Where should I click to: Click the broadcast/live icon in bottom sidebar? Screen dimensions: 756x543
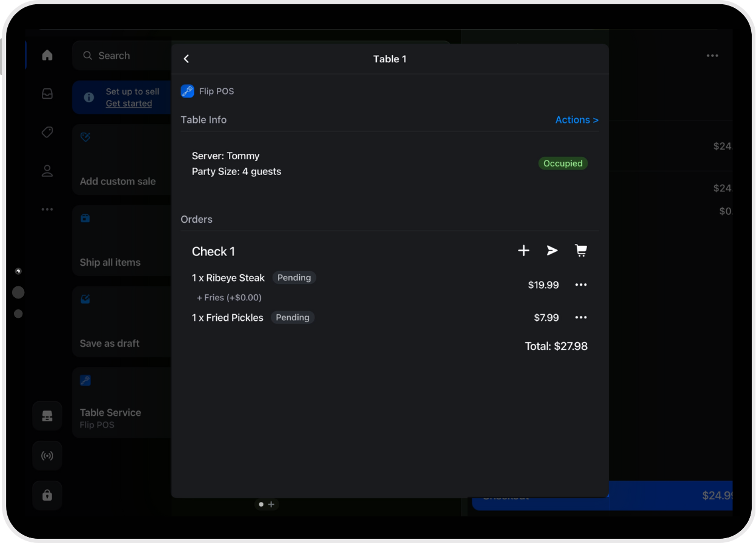point(47,455)
